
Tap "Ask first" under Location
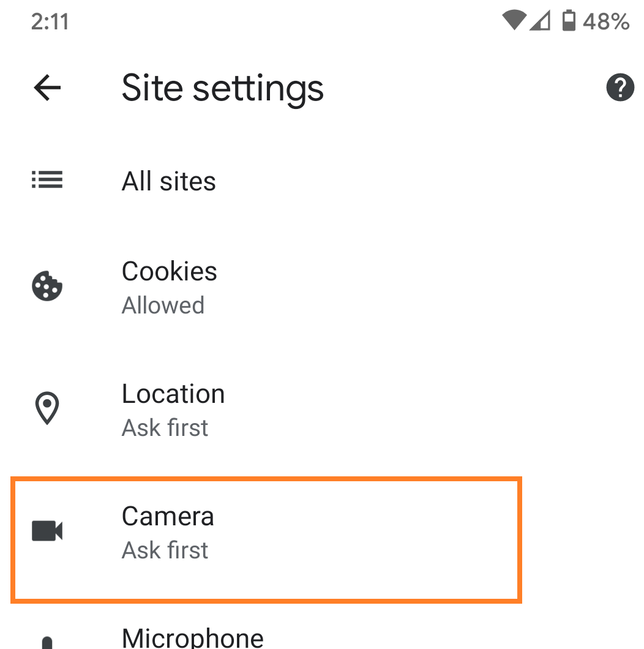[165, 427]
